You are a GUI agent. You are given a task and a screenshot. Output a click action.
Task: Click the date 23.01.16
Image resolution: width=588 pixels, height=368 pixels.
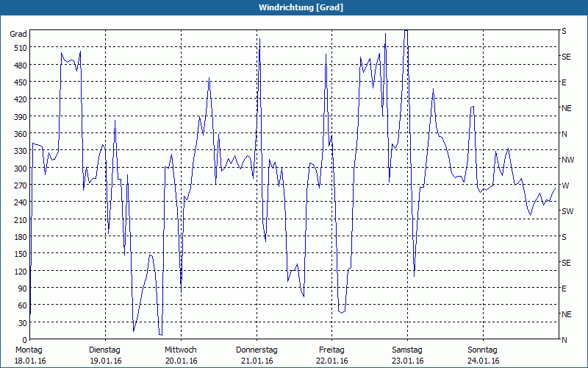408,361
